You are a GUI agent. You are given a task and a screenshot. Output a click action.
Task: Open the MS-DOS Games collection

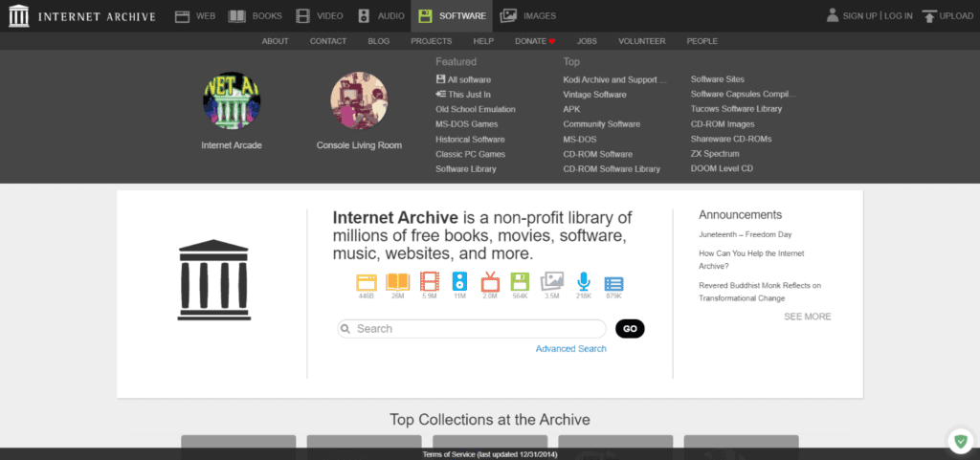point(467,124)
